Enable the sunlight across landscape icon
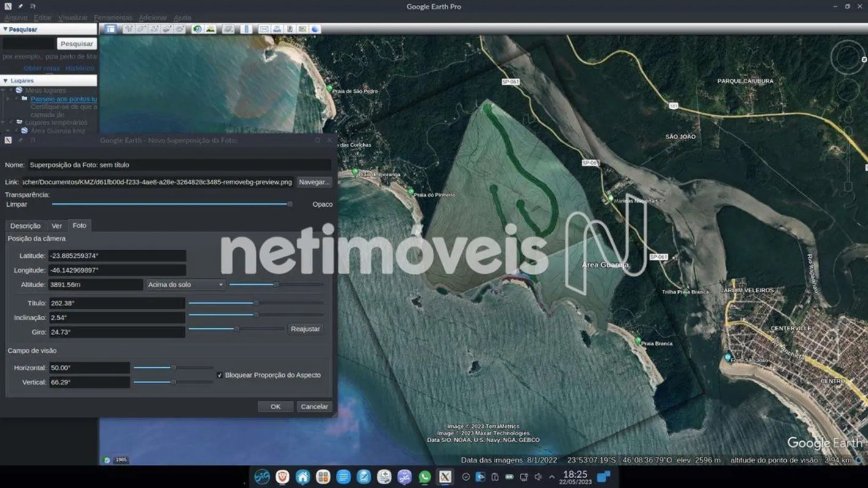The image size is (868, 488). 211,29
